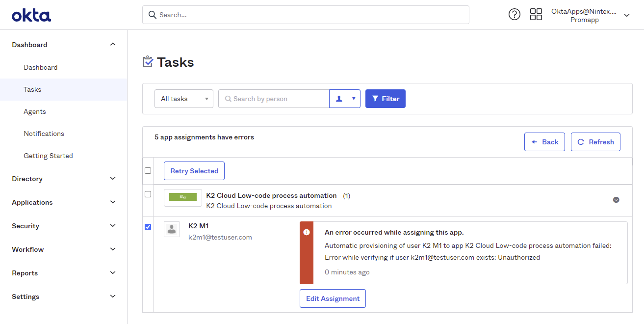Screen dimensions: 644x324
Task: Open the apps grid icon
Action: point(536,15)
